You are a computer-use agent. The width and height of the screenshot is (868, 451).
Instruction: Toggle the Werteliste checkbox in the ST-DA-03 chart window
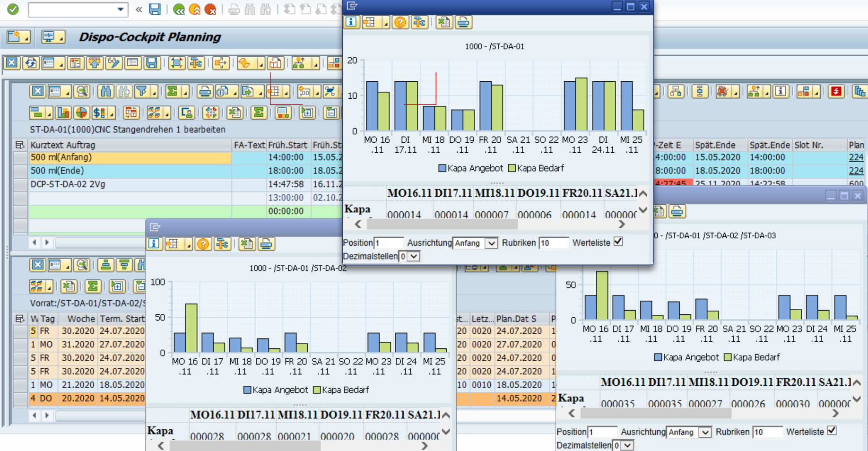pos(832,431)
